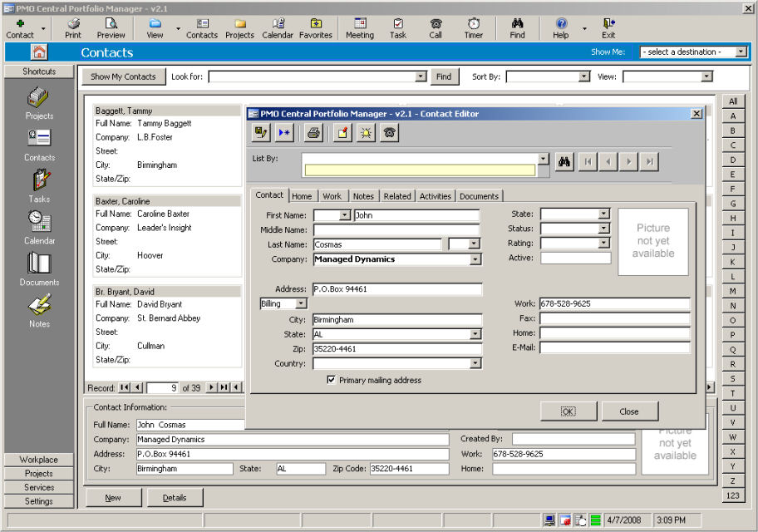Click the binoculars search icon in Contact Editor
This screenshot has width=758, height=532.
tap(564, 161)
